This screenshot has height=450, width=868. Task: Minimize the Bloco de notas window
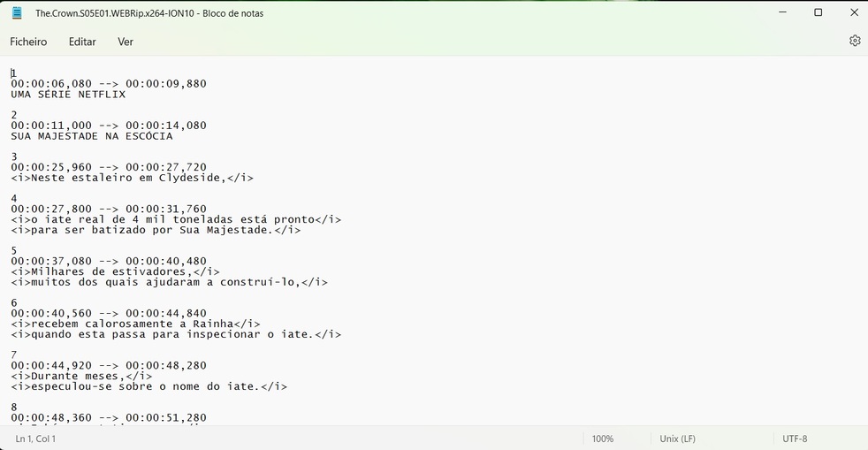tap(783, 12)
